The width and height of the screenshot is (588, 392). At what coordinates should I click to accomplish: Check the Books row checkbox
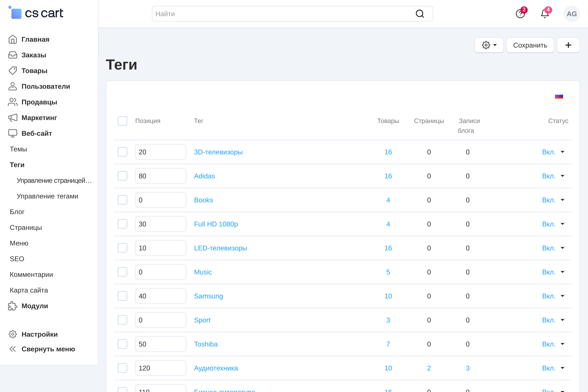click(x=122, y=200)
